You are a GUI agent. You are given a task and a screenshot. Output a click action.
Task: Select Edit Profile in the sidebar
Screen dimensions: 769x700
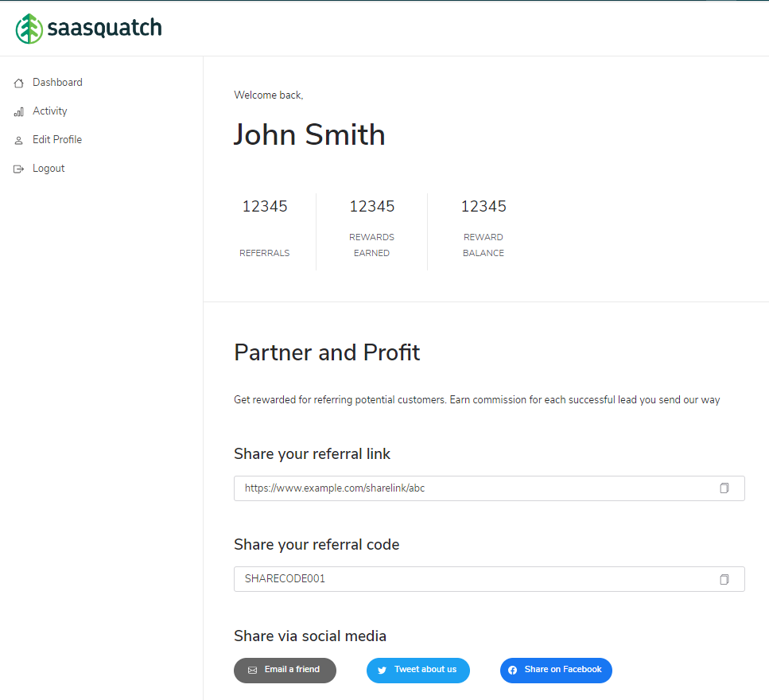(x=57, y=139)
